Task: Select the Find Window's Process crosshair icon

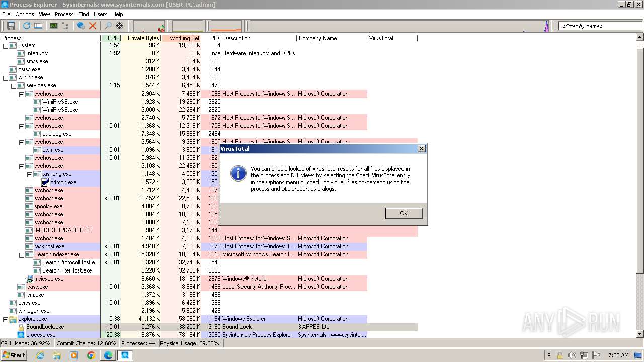Action: [x=119, y=26]
